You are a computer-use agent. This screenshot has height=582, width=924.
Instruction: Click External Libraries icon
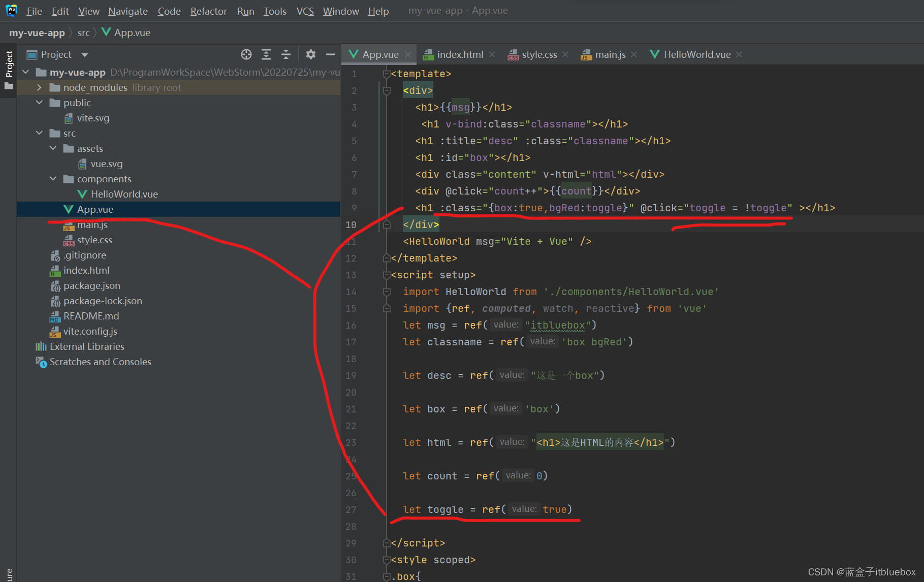tap(41, 346)
